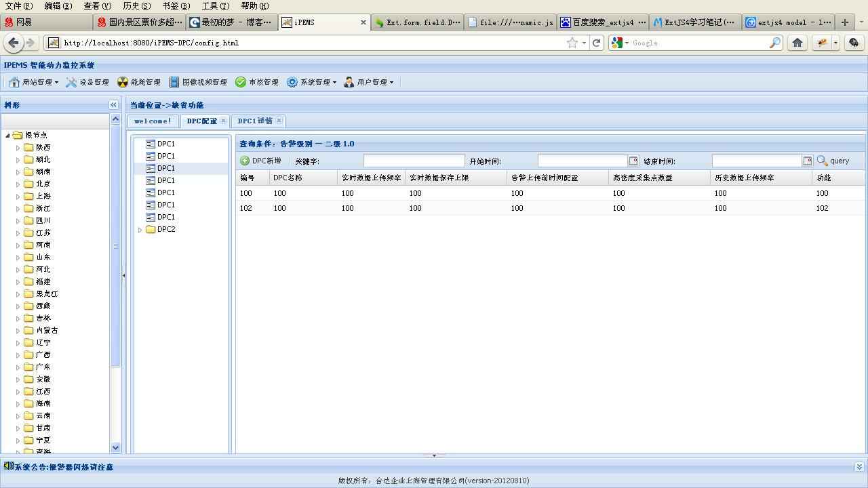Close the iPEMS browser tab
The width and height of the screenshot is (868, 488).
coord(363,22)
